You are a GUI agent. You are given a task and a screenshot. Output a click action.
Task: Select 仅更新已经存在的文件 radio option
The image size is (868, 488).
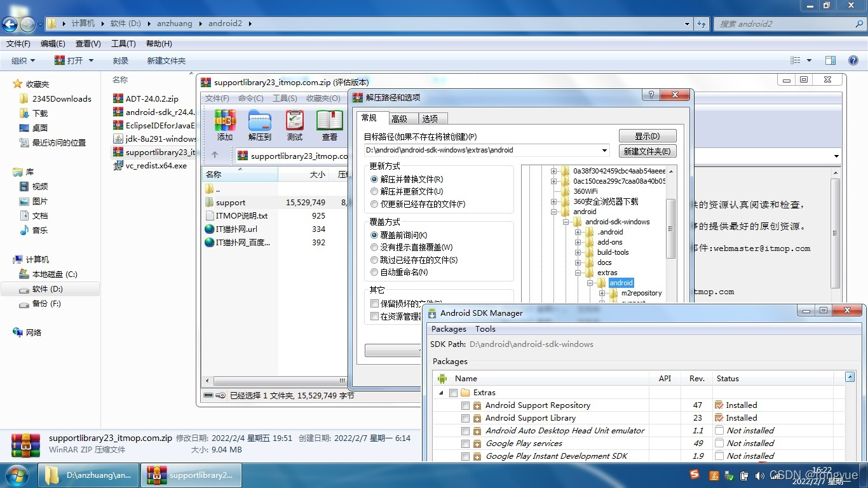[x=418, y=204]
